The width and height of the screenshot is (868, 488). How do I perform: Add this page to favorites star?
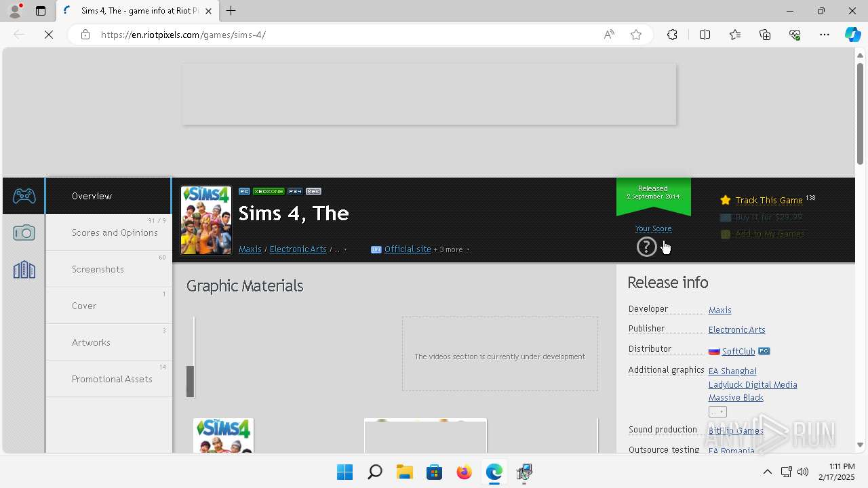pos(636,35)
